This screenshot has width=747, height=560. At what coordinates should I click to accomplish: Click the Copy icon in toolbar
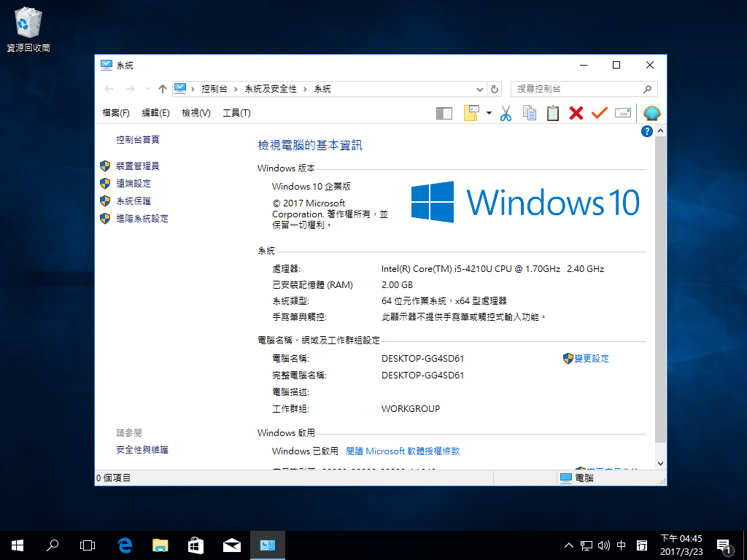(x=530, y=113)
